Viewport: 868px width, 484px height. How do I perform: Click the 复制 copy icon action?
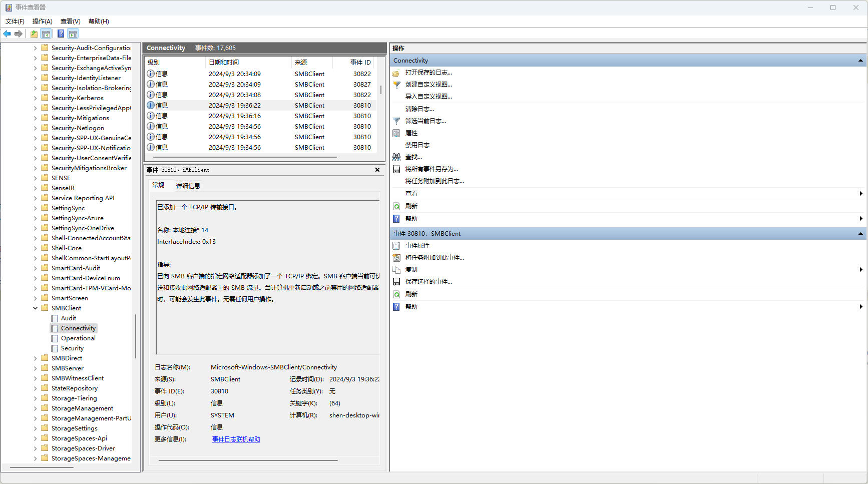coord(396,270)
